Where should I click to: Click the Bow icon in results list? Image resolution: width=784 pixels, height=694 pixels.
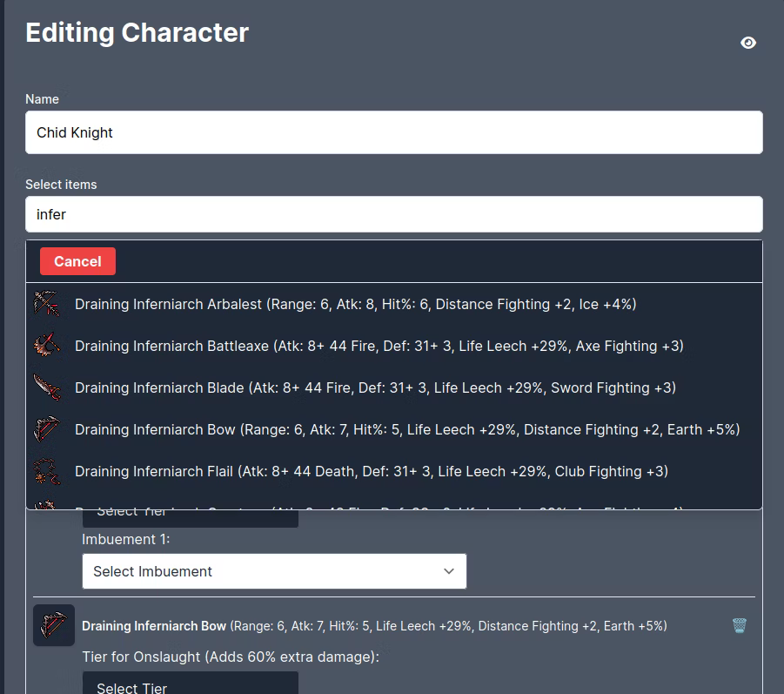(46, 429)
